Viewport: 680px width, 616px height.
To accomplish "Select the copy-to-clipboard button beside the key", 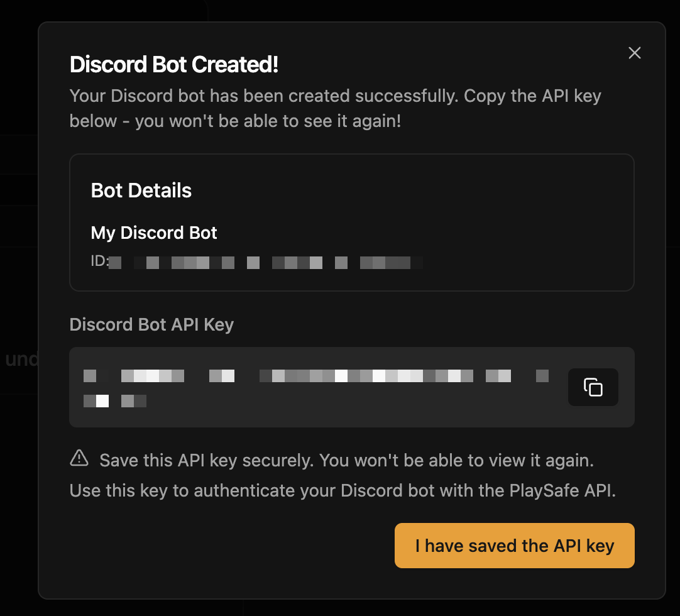I will click(593, 387).
